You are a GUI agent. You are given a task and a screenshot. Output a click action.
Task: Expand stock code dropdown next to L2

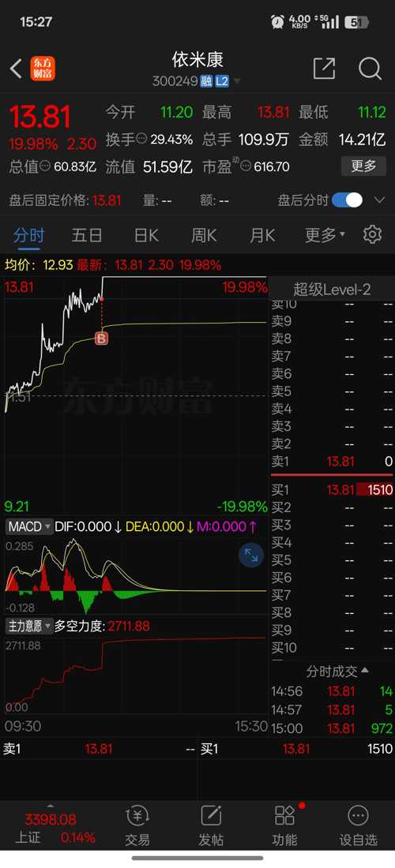pyautogui.click(x=237, y=82)
